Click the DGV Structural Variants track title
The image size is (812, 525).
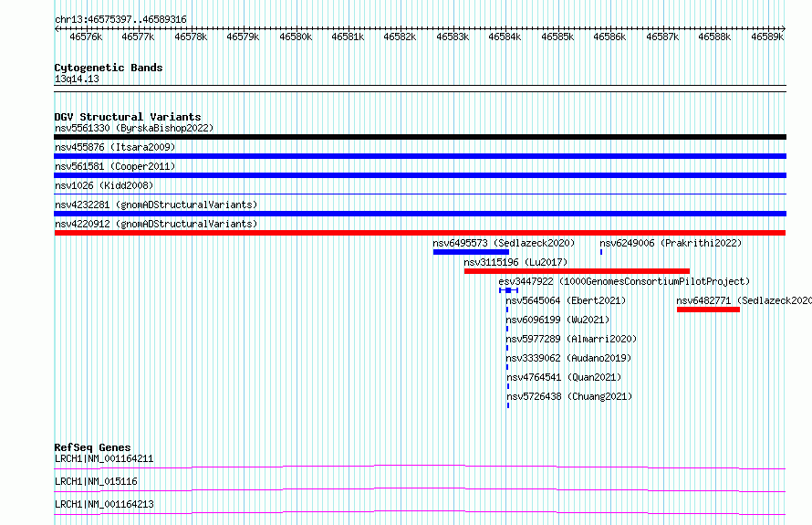tap(128, 117)
